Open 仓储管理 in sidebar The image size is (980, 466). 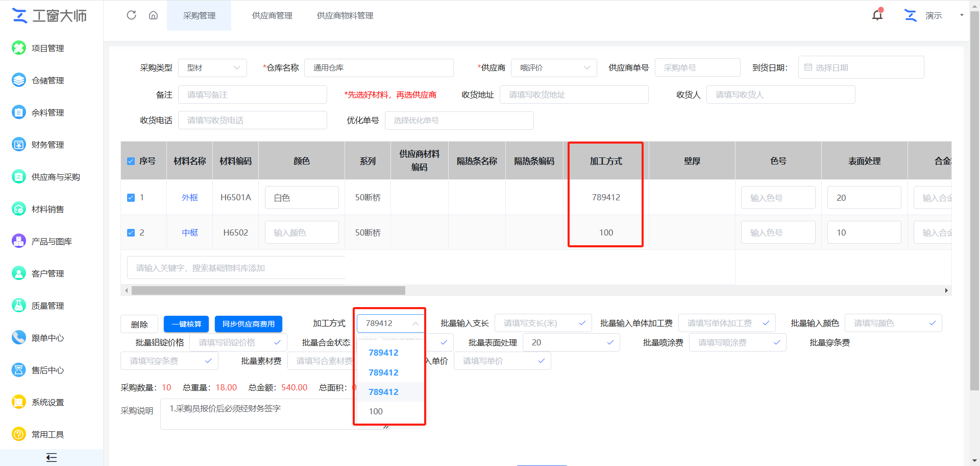[x=47, y=80]
